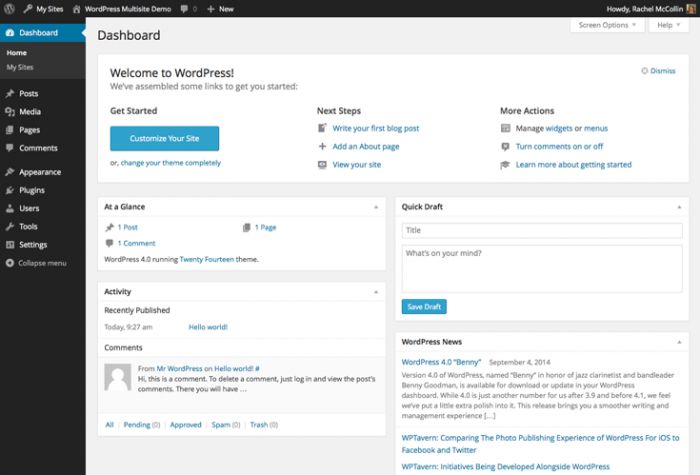Click the Users person icon

(x=10, y=208)
